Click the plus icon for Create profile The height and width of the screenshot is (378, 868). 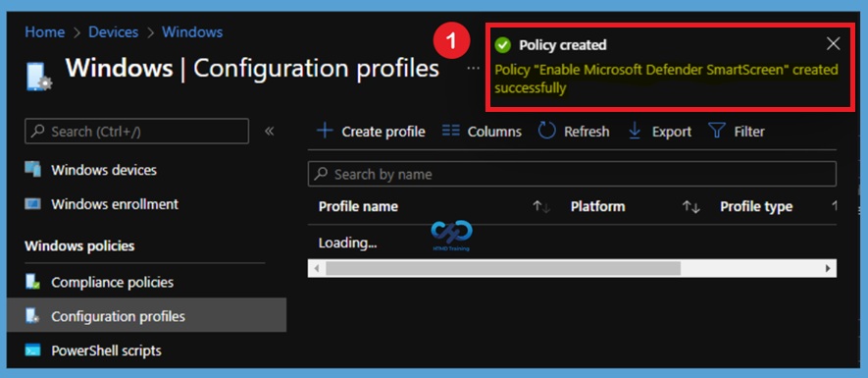325,131
